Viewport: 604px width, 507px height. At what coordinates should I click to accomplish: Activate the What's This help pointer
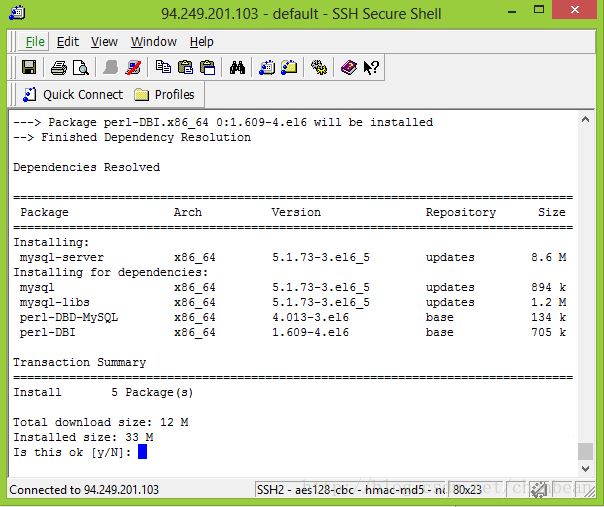tap(370, 68)
